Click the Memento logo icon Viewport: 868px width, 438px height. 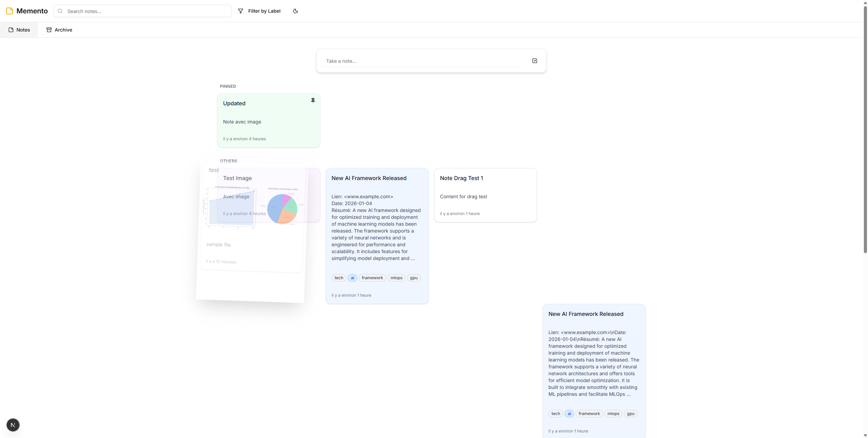10,11
